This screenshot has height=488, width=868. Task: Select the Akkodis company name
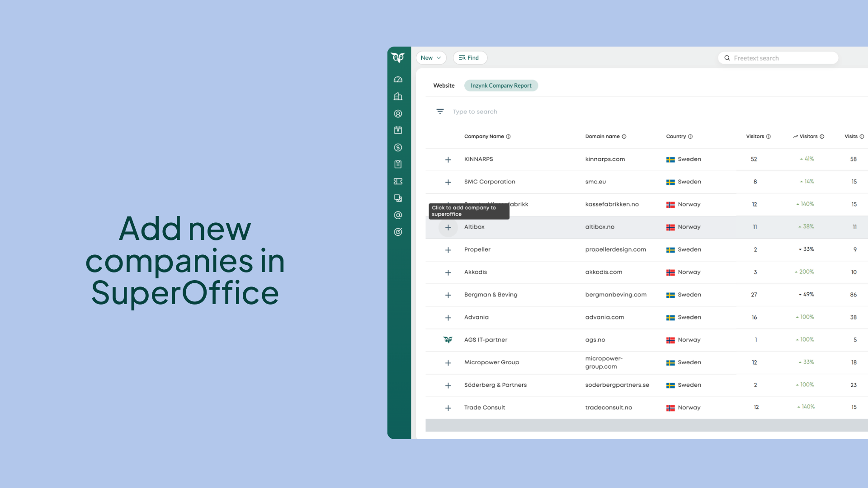click(x=476, y=272)
